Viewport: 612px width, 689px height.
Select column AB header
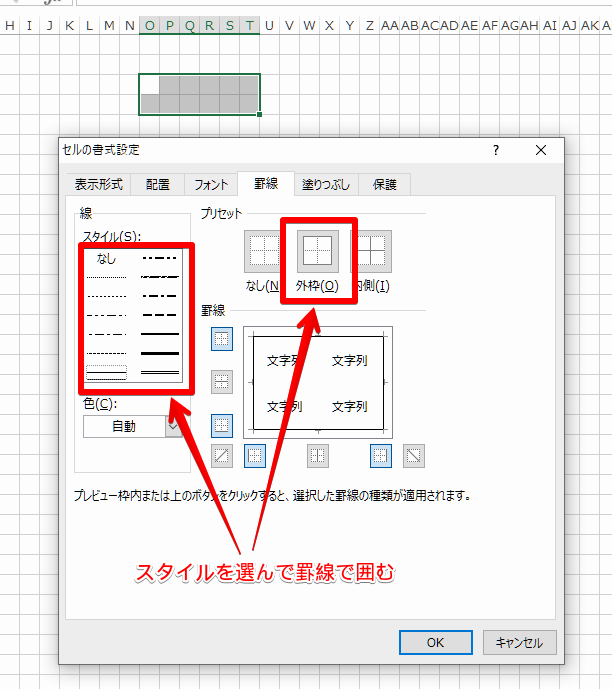(x=409, y=25)
